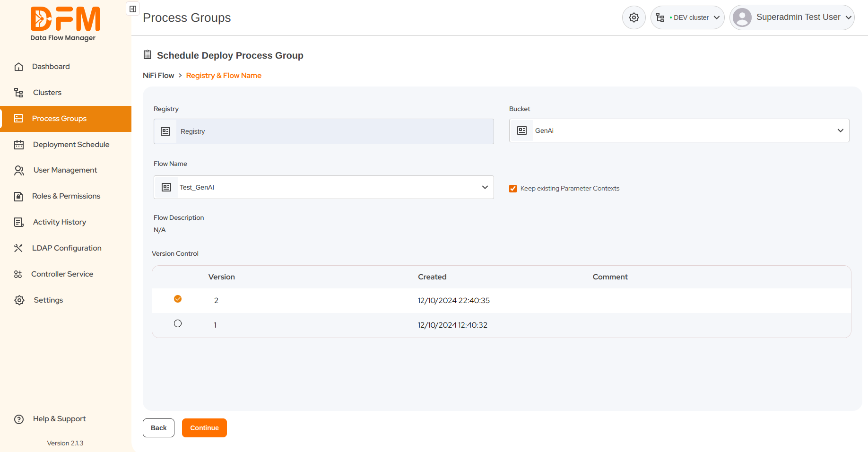Collapse the sidebar with the panel toggle icon
This screenshot has width=868, height=452.
[x=133, y=9]
